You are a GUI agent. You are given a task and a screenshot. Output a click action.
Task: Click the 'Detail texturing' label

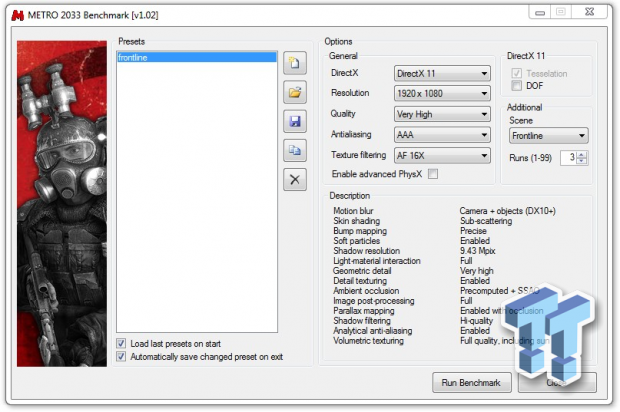point(360,281)
